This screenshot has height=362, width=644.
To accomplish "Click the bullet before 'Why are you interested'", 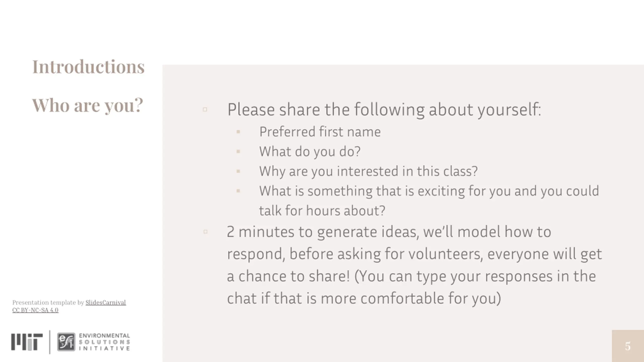I will click(238, 171).
